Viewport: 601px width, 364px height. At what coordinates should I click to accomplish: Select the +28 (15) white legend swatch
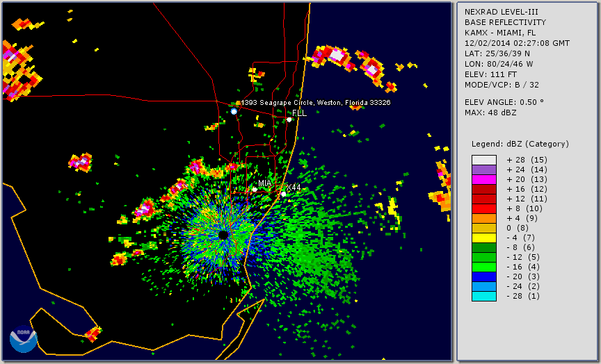pyautogui.click(x=484, y=160)
